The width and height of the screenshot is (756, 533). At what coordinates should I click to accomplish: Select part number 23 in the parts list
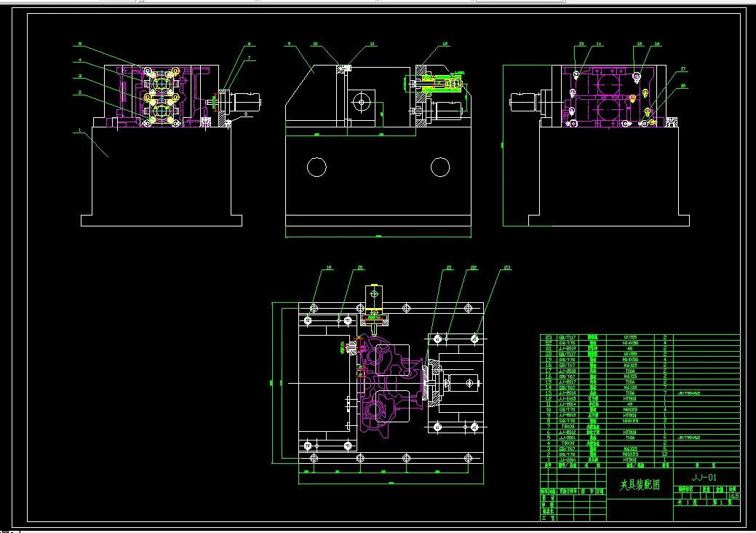coord(548,337)
